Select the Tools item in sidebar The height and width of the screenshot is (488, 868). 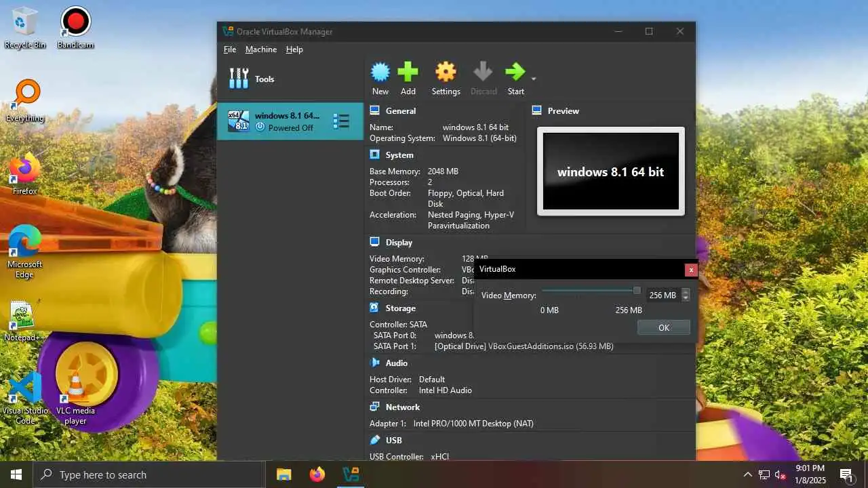(x=290, y=79)
